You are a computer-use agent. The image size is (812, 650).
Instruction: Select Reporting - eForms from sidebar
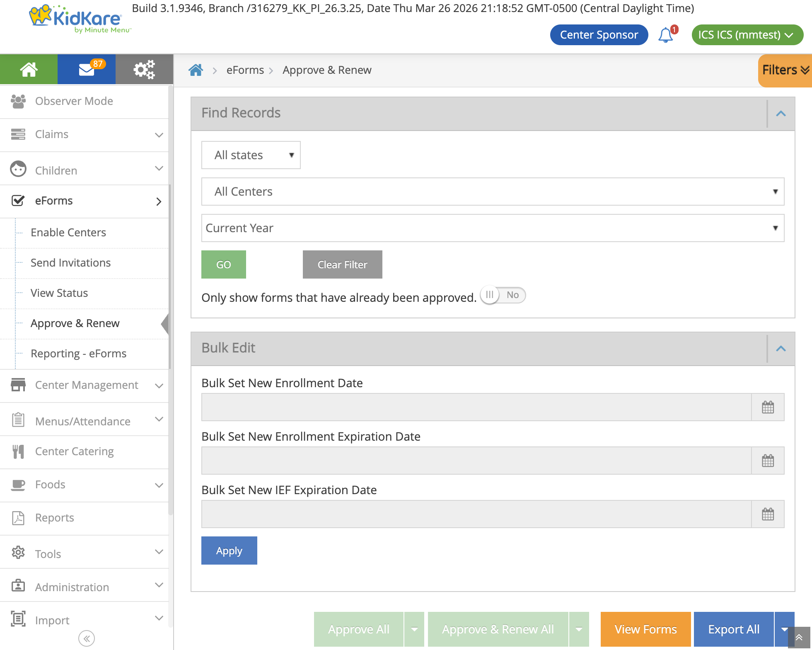pos(78,353)
